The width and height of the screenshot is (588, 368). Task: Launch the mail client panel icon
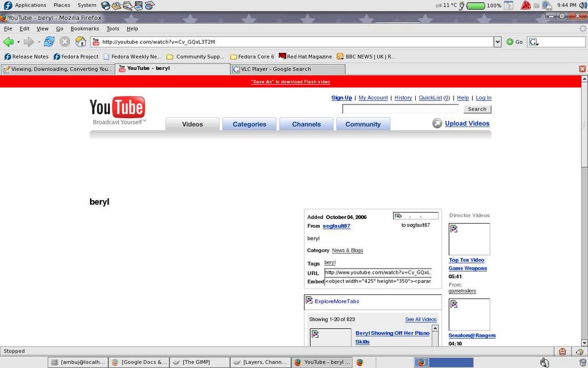117,5
